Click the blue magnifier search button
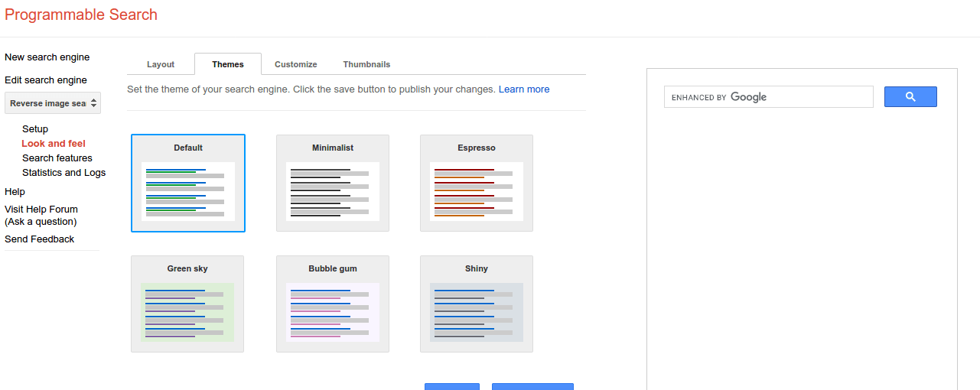 click(910, 96)
